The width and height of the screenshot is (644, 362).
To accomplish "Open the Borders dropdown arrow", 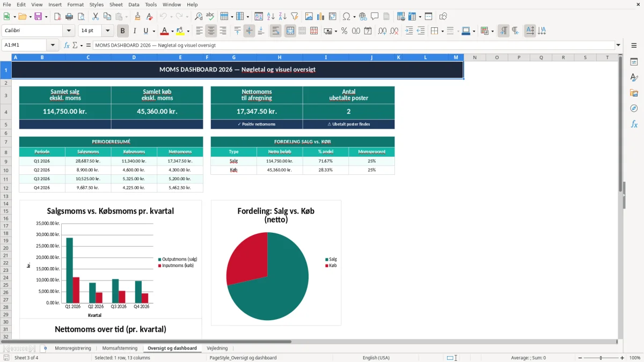I will click(442, 31).
